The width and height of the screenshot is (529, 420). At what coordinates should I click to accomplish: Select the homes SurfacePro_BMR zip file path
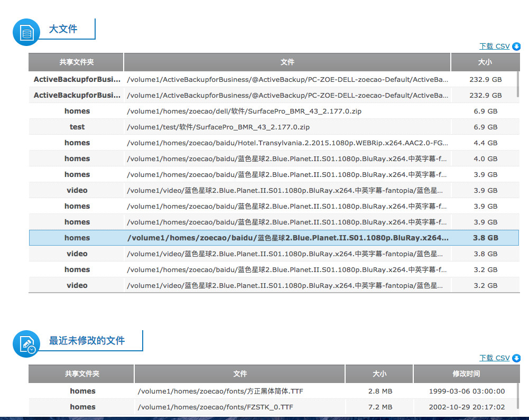pyautogui.click(x=244, y=111)
